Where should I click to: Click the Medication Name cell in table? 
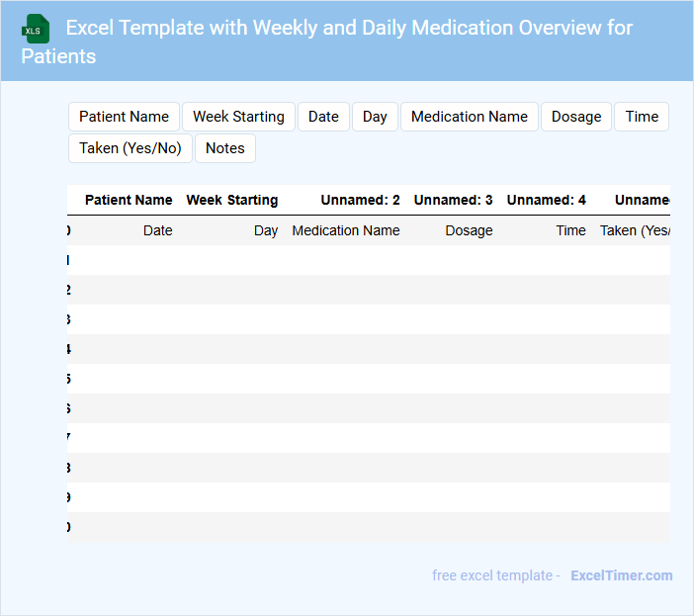(x=346, y=230)
